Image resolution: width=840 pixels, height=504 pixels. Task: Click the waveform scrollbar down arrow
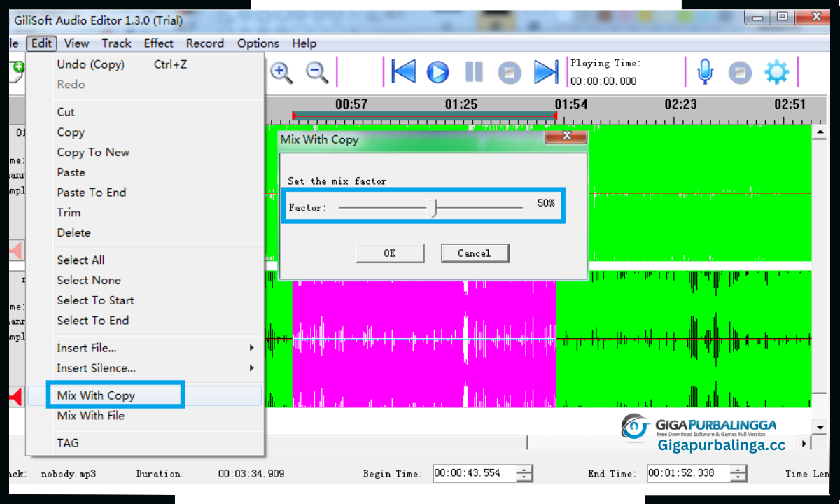tap(820, 427)
